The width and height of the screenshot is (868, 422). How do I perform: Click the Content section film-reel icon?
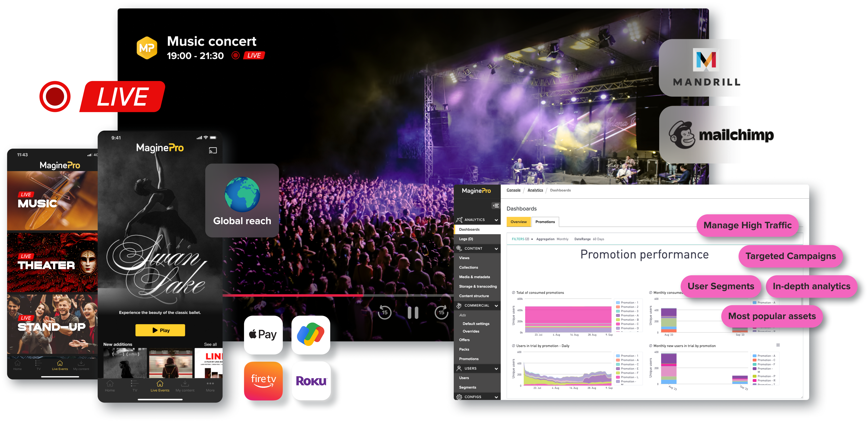tap(459, 248)
